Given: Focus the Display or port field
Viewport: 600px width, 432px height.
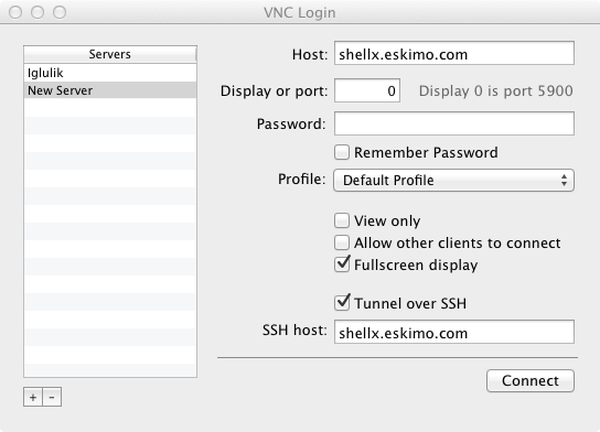Looking at the screenshot, I should (x=366, y=91).
